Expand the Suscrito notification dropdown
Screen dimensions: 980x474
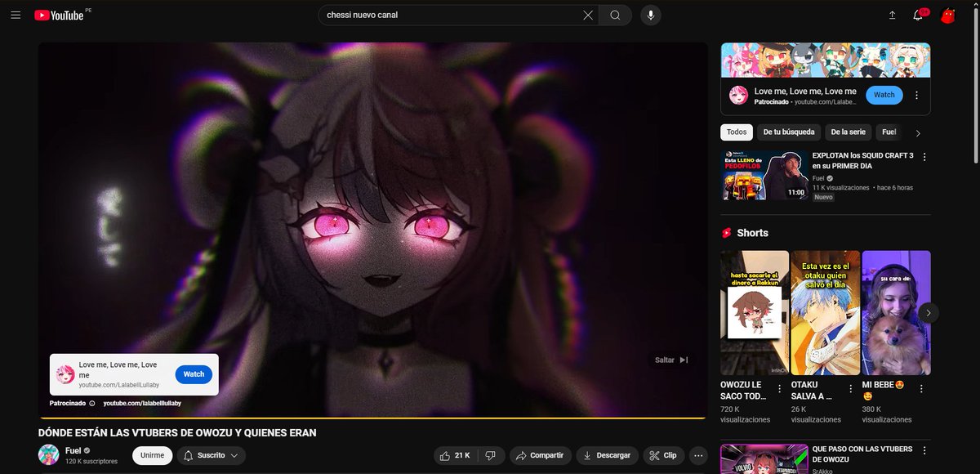pyautogui.click(x=211, y=455)
